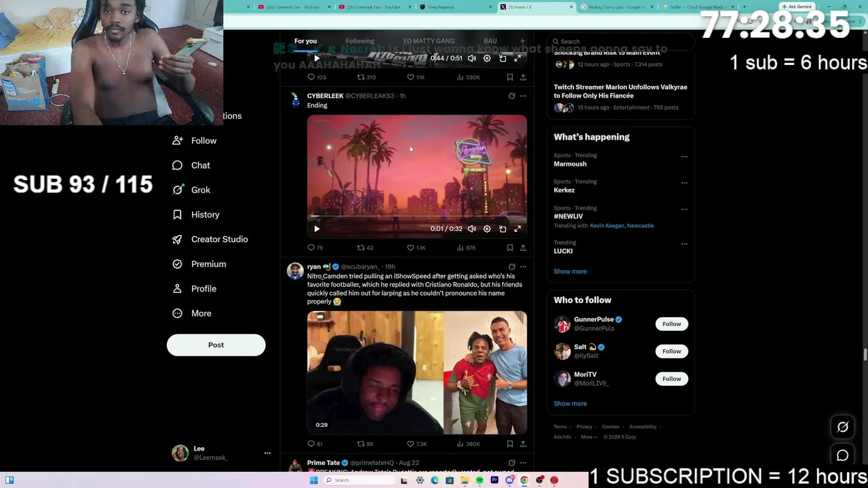Screen dimensions: 868x488
Task: Play the video showing 0:44 / 0:51
Action: [317, 58]
